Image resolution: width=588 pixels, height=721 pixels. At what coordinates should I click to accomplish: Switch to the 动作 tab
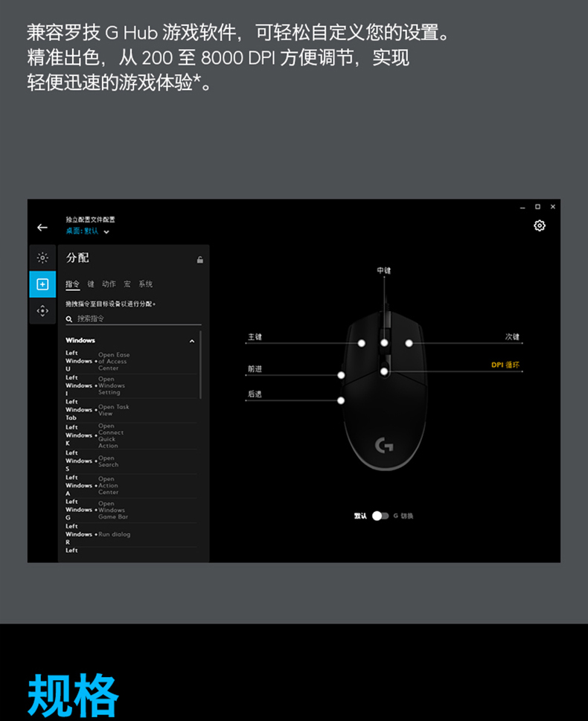109,284
